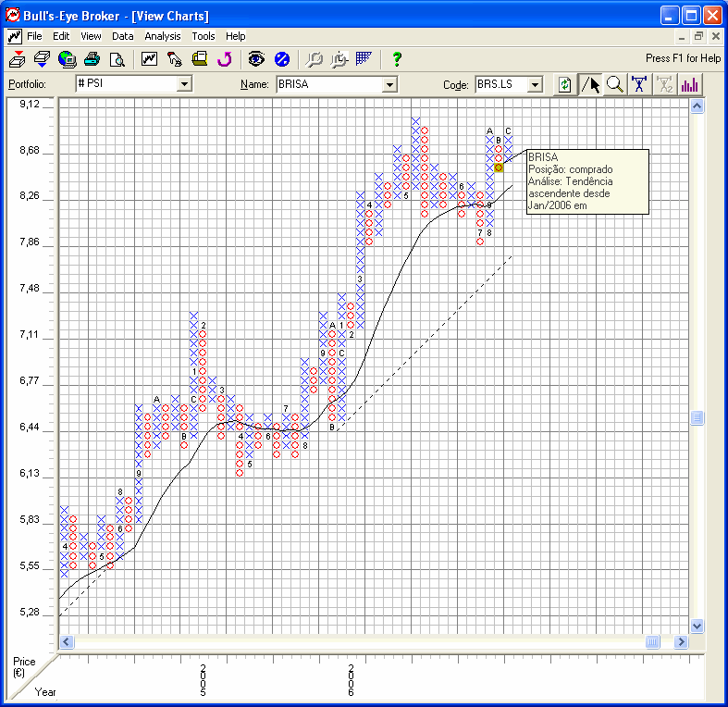Toggle the eye watch icon

point(256,59)
